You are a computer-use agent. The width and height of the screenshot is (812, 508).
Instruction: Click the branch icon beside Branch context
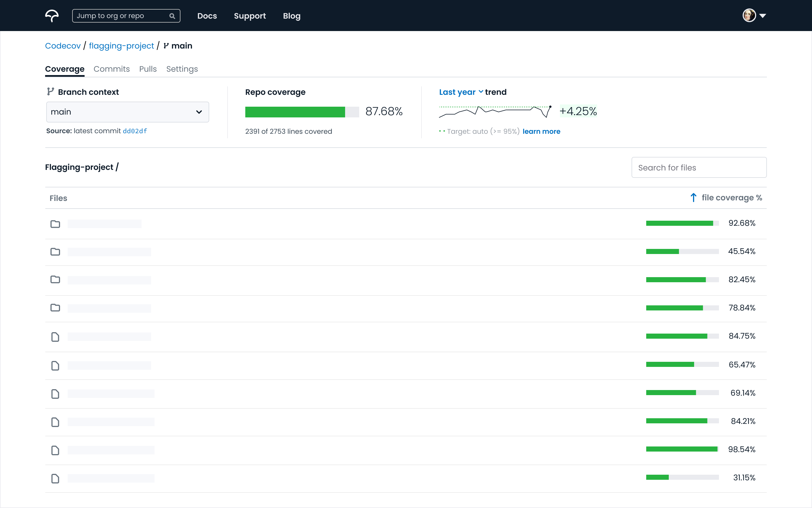tap(50, 91)
